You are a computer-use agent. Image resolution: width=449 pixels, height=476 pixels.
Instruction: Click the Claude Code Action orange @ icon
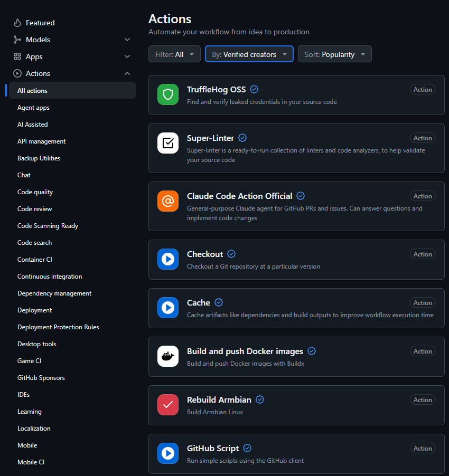pyautogui.click(x=168, y=201)
